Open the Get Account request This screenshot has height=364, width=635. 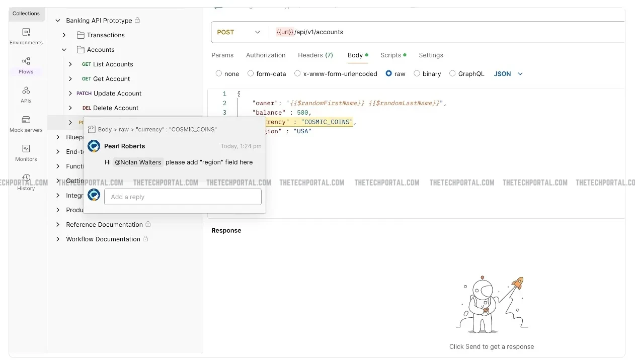112,79
